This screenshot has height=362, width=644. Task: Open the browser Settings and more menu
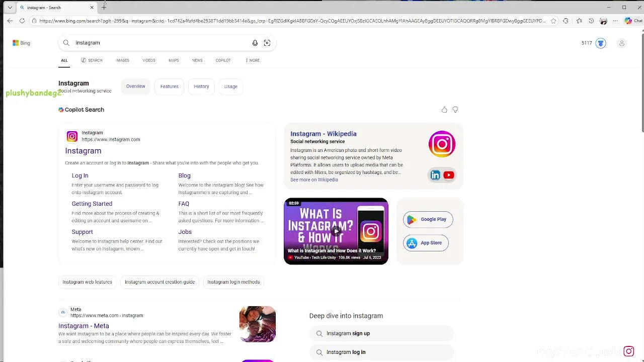tap(615, 21)
